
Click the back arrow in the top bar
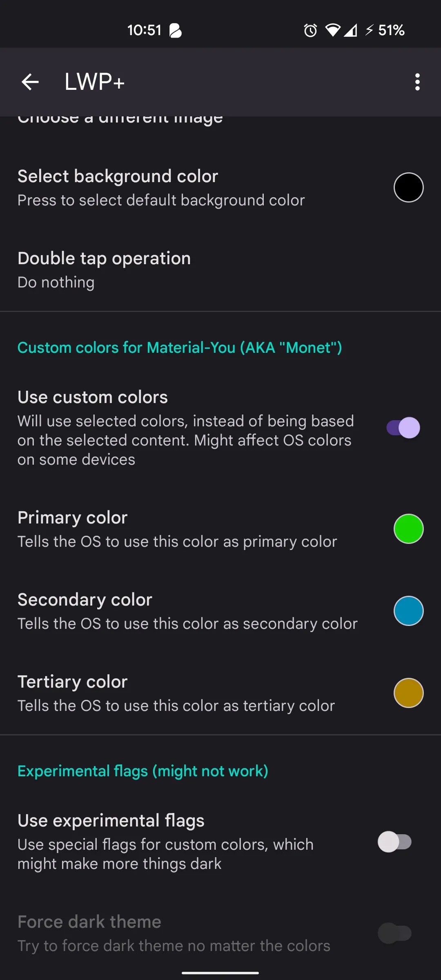pos(31,82)
